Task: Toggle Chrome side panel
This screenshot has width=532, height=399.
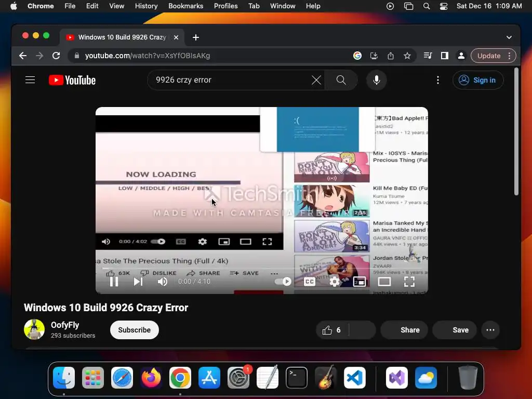Action: [x=445, y=56]
